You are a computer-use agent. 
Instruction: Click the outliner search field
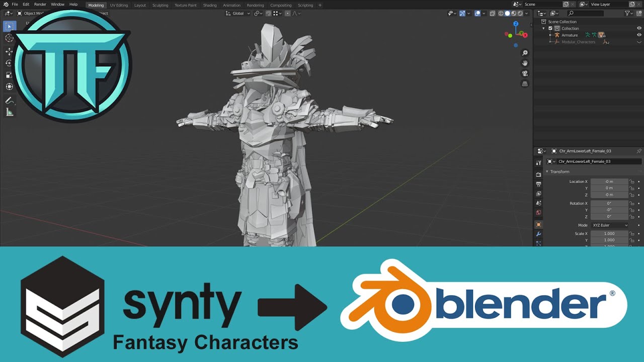585,13
